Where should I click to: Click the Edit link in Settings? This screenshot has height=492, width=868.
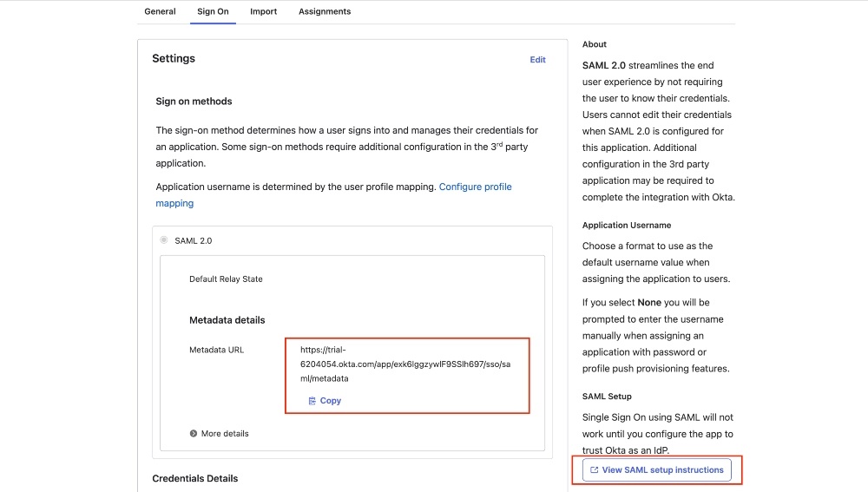tap(537, 60)
